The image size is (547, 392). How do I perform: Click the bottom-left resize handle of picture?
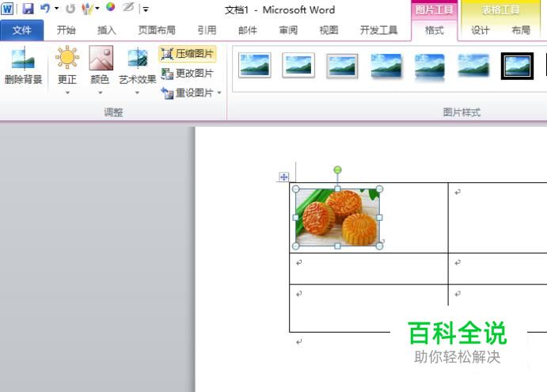(295, 246)
